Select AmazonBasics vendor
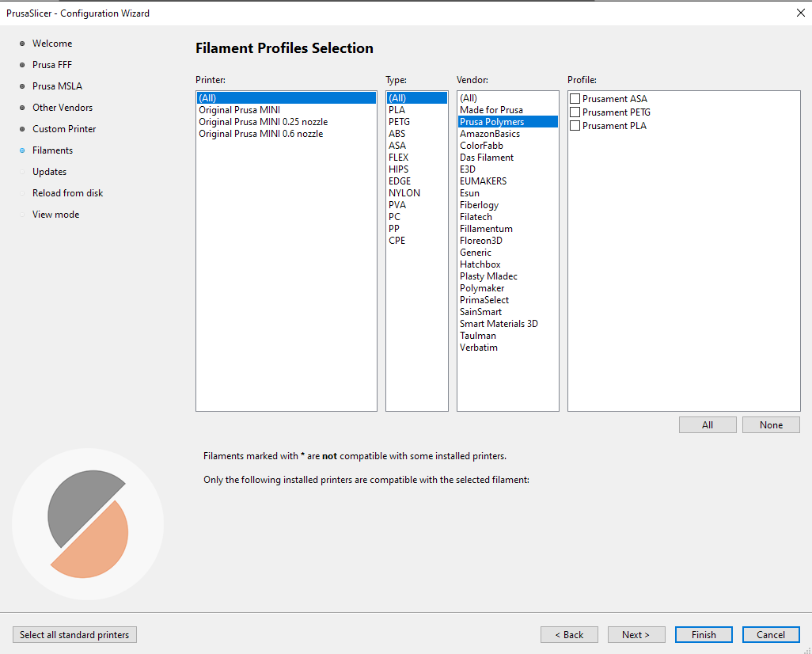This screenshot has height=654, width=812. click(508, 134)
